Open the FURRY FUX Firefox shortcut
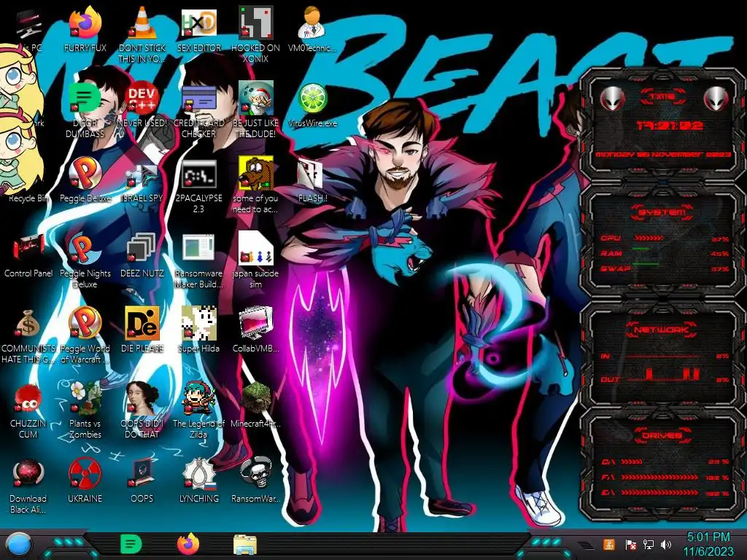Image resolution: width=747 pixels, height=560 pixels. 85,23
